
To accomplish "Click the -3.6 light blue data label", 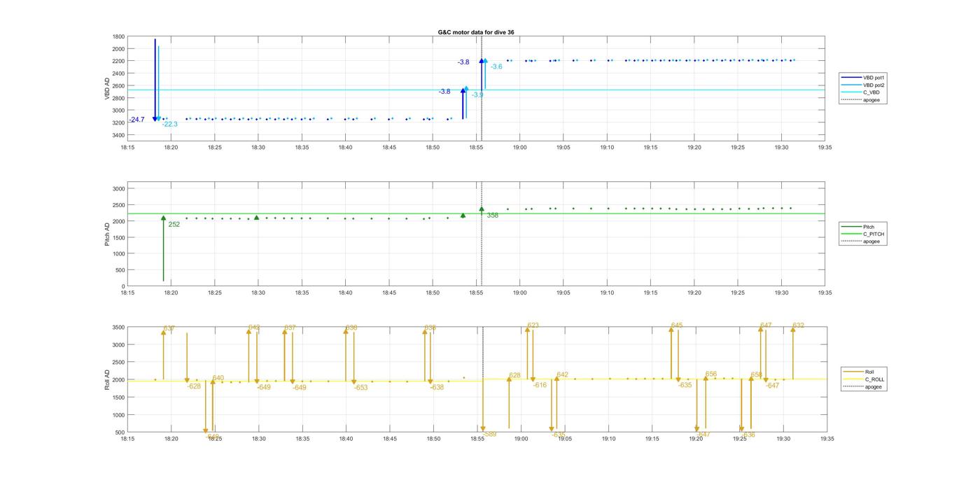I will pyautogui.click(x=496, y=66).
